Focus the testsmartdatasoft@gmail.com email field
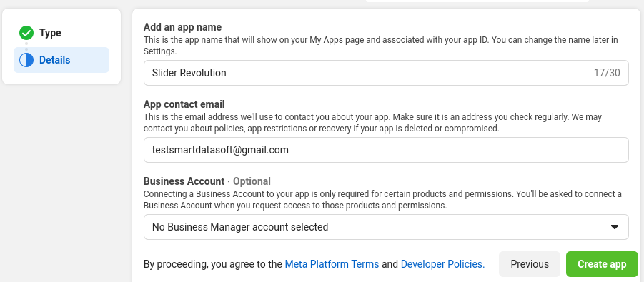 pos(386,150)
